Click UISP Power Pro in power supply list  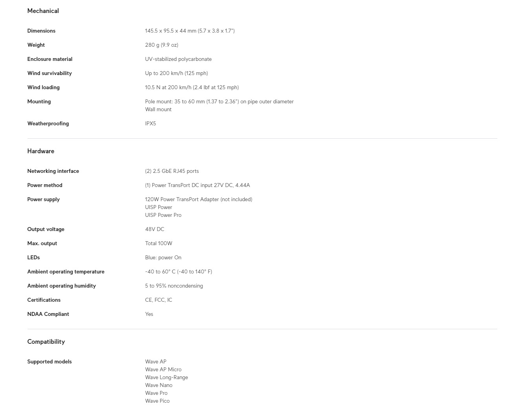tap(163, 215)
